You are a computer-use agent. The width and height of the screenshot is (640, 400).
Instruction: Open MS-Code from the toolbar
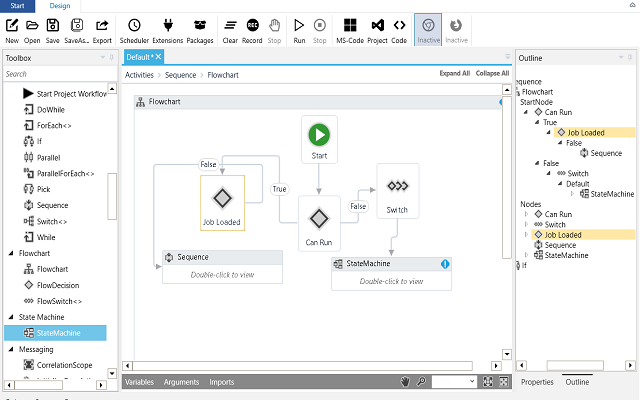pyautogui.click(x=350, y=27)
